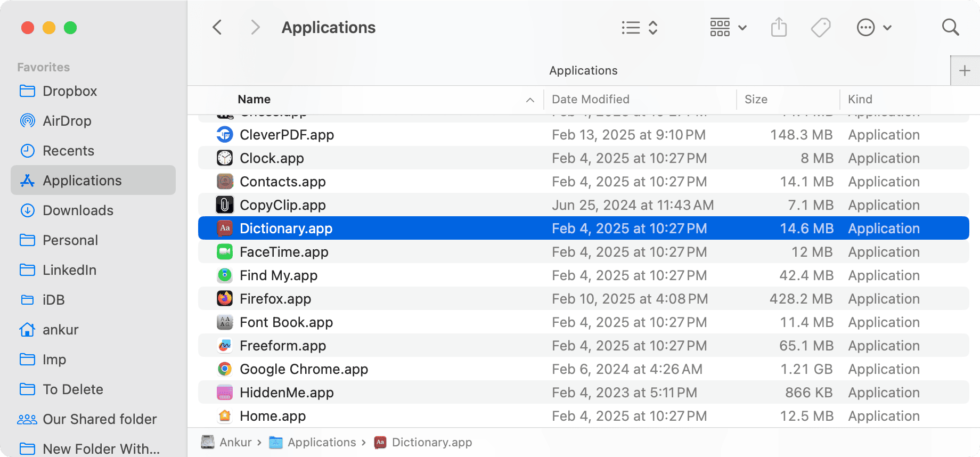
Task: Click the CleverPDF.app icon
Action: (225, 135)
